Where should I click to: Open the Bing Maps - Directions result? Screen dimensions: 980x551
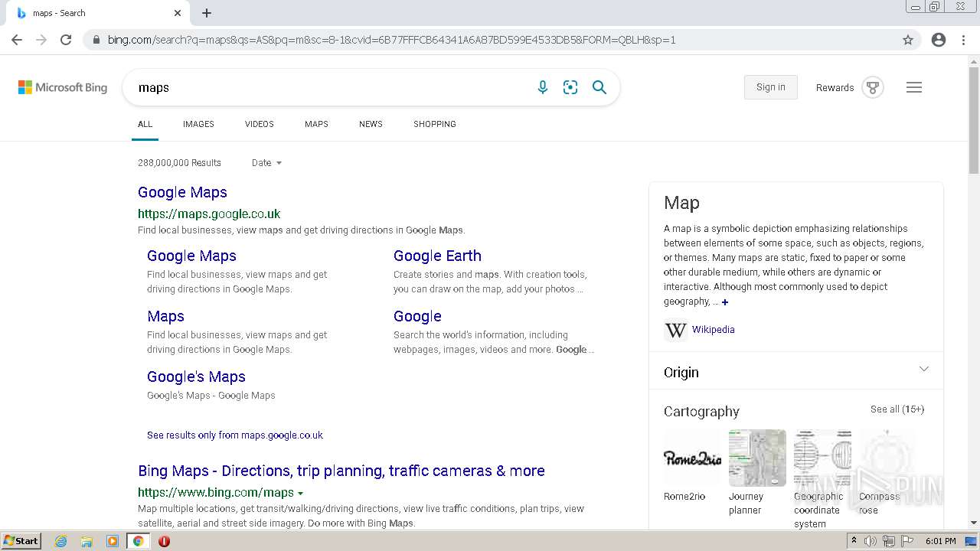341,471
